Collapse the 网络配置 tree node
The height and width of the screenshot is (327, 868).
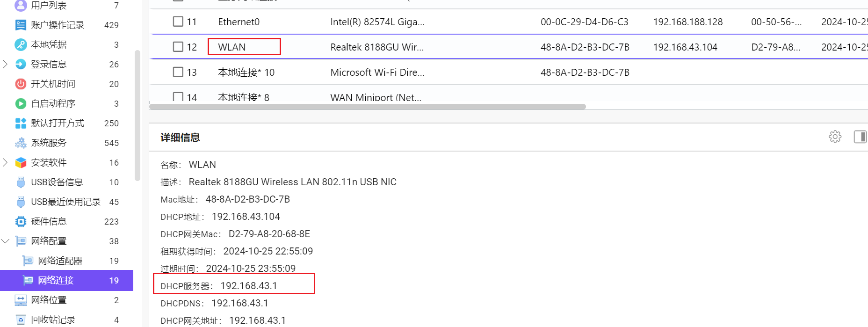[x=5, y=241]
